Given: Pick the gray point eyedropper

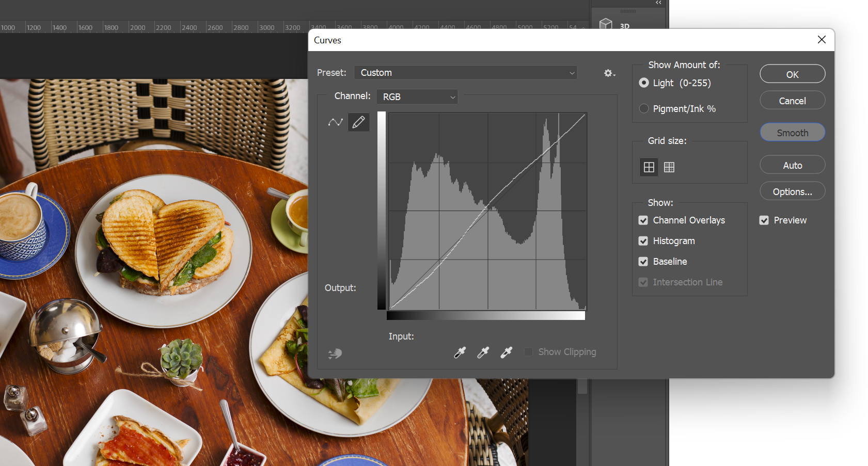Looking at the screenshot, I should [483, 352].
